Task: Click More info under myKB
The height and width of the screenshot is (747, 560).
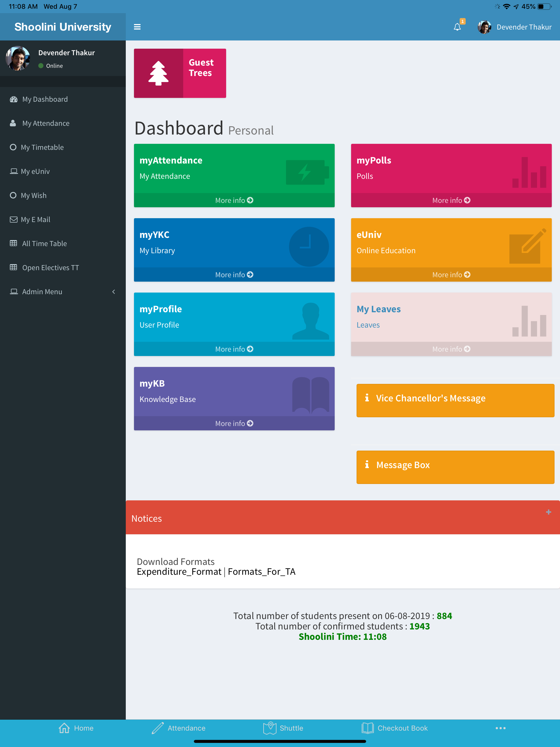Action: click(234, 423)
